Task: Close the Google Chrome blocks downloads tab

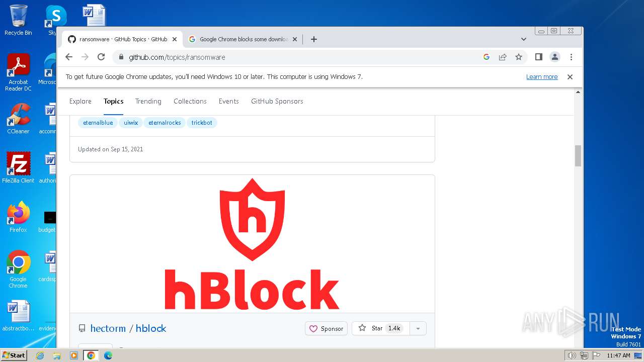Action: pos(295,39)
